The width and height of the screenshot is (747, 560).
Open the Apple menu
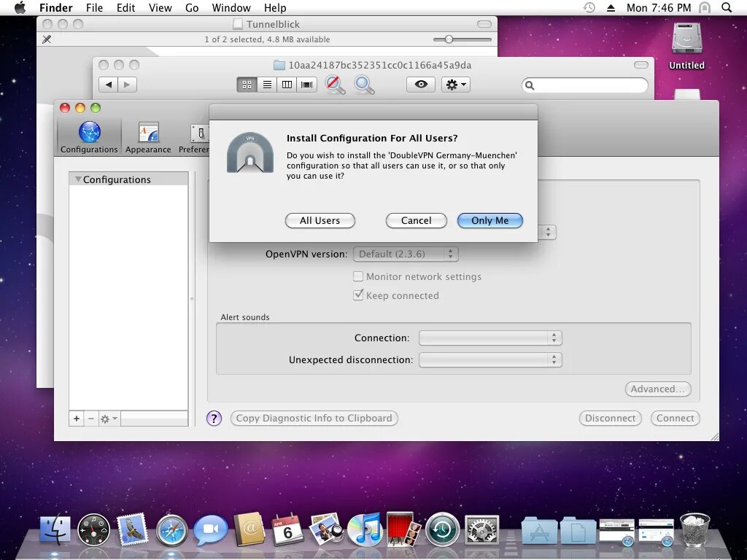tap(20, 7)
